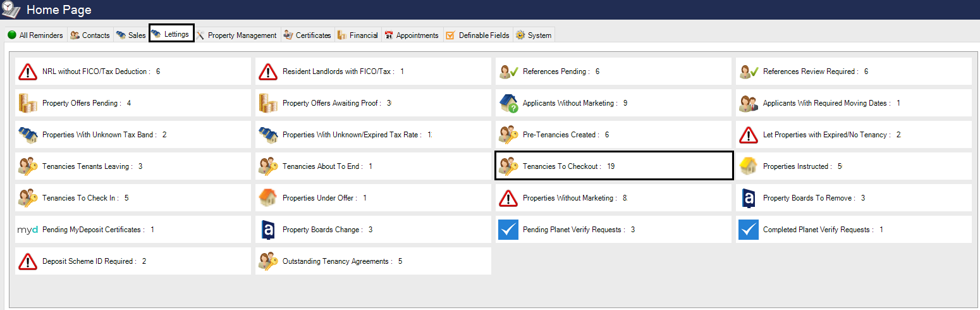Click the coins icon for Property Offers Pending
The height and width of the screenshot is (310, 980).
pyautogui.click(x=28, y=103)
